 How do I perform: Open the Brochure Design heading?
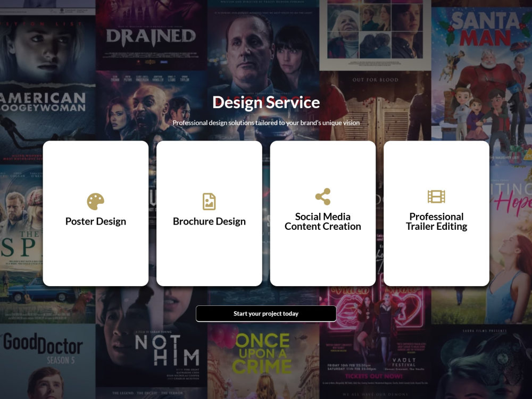[209, 221]
